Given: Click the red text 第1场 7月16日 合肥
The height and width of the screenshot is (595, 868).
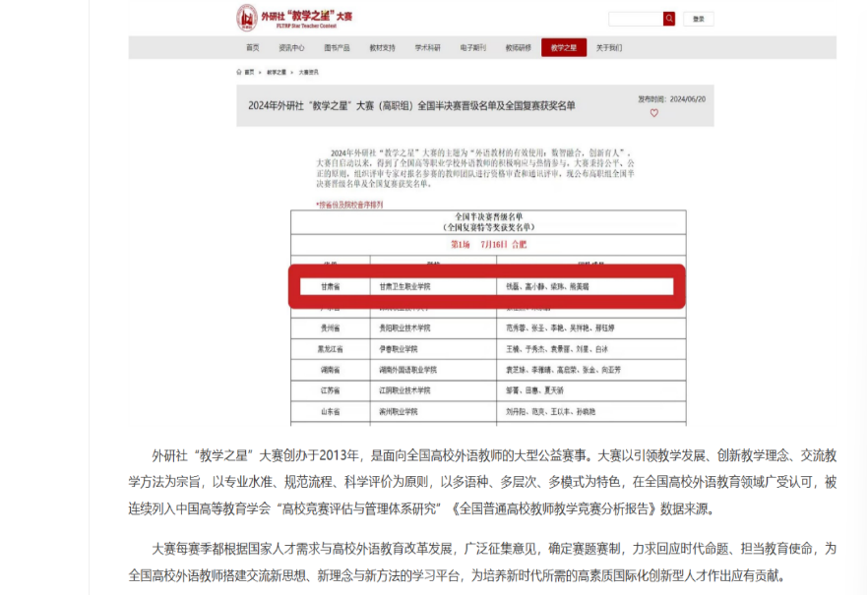Looking at the screenshot, I should (488, 245).
